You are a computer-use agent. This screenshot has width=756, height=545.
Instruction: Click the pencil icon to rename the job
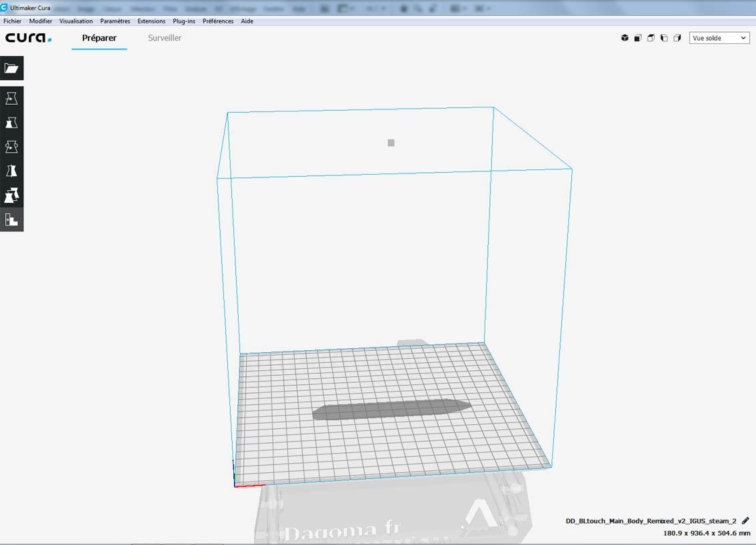745,521
